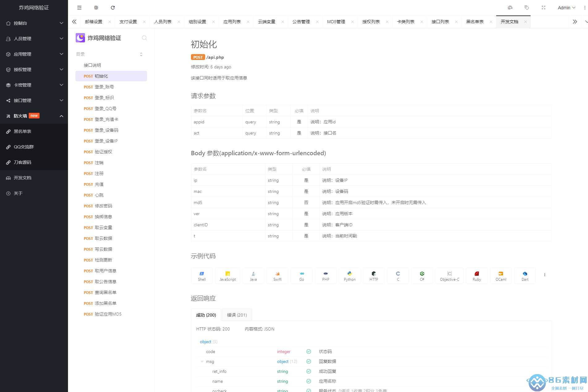Toggle sidebar collapse menu icon
This screenshot has height=392, width=588.
point(79,8)
